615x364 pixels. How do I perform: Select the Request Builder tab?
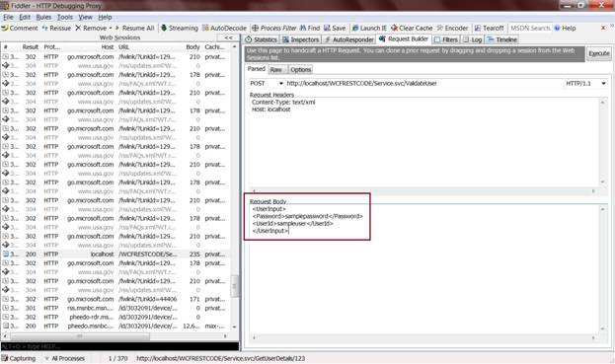point(404,39)
